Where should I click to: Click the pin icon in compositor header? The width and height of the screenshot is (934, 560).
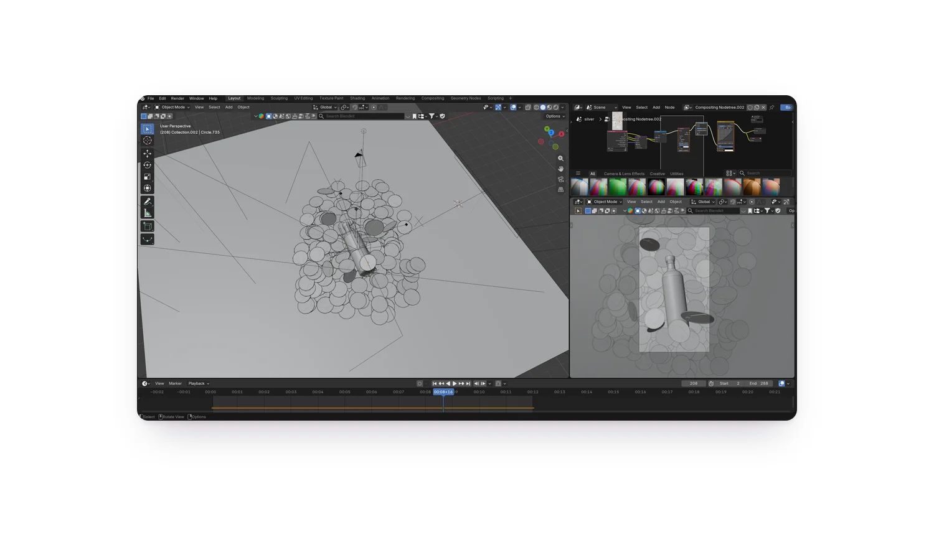click(771, 107)
